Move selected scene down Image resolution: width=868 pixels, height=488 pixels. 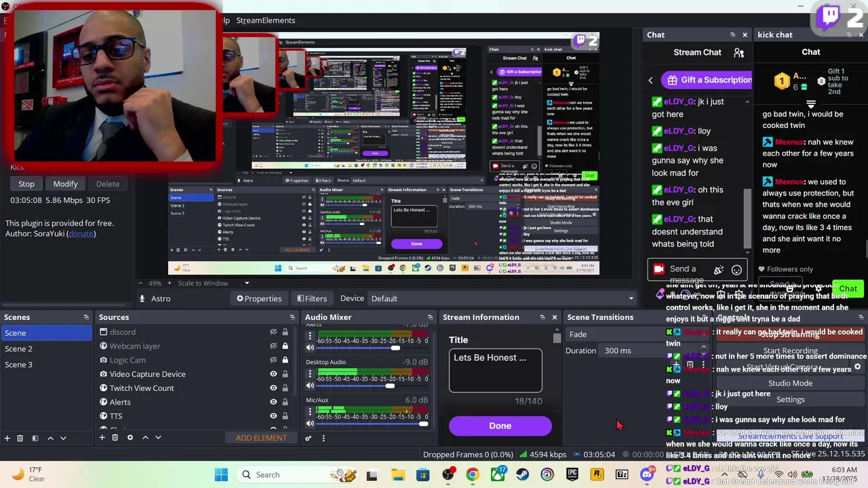63,438
